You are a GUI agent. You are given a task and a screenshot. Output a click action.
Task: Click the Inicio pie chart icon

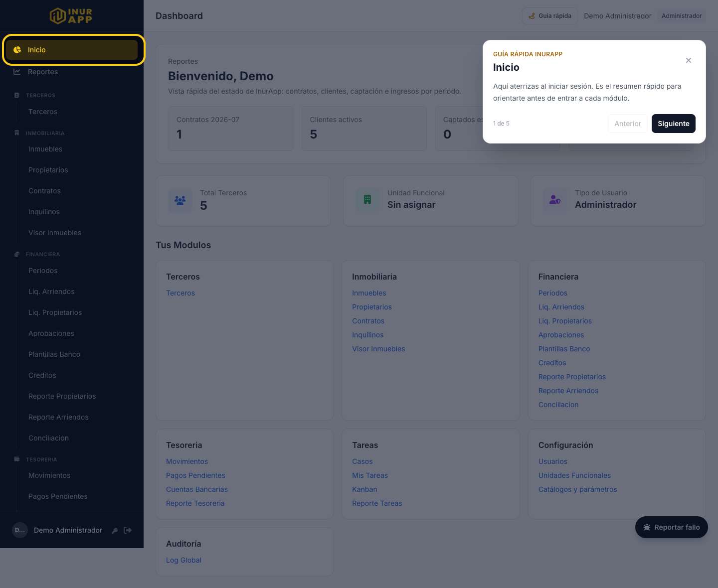[17, 50]
